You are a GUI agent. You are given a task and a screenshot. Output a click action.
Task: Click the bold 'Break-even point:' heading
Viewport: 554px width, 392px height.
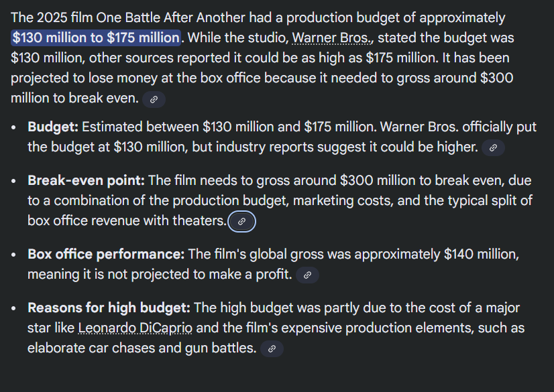point(86,180)
